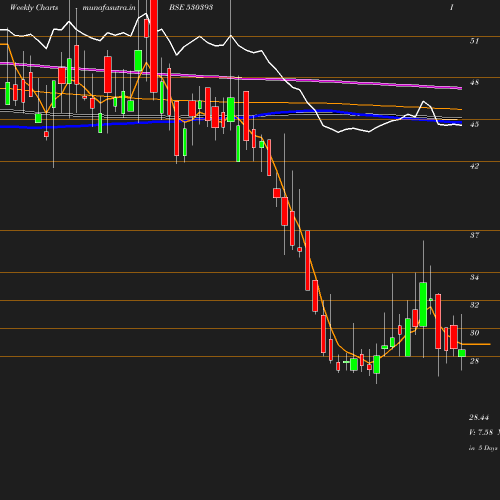
Task: Click the 48 price axis label
Action: coord(474,82)
